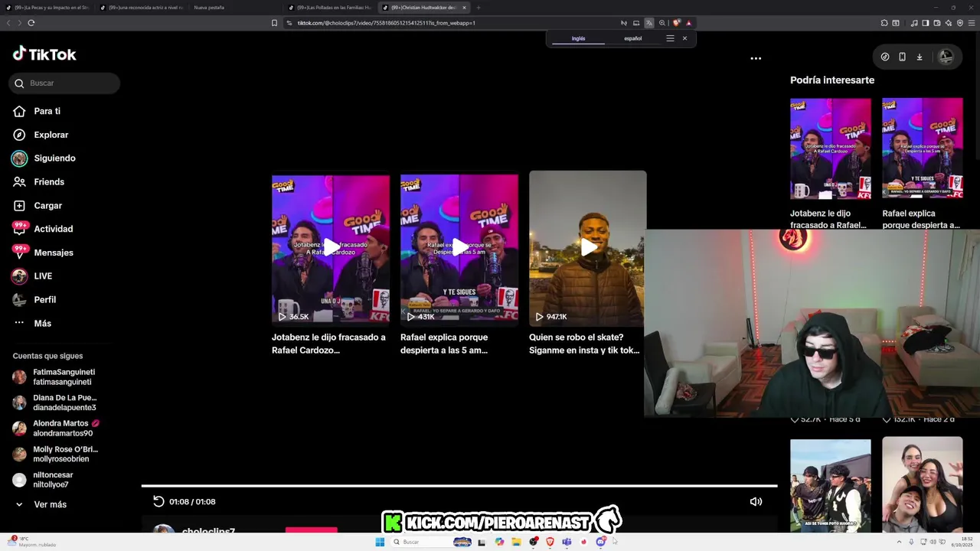Play Rafael explica porque despierta video
The width and height of the screenshot is (980, 551).
[459, 248]
